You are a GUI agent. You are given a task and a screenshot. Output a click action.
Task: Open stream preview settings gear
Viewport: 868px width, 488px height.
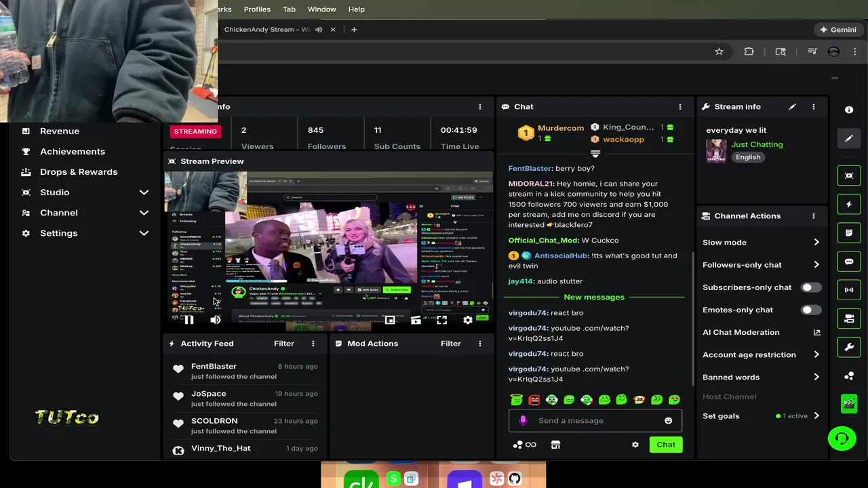[468, 320]
